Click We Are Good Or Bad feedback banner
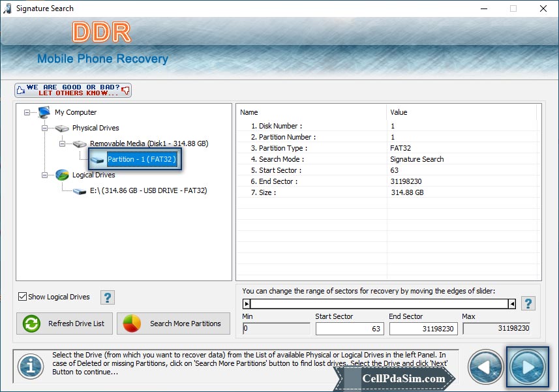The height and width of the screenshot is (392, 559). click(73, 90)
